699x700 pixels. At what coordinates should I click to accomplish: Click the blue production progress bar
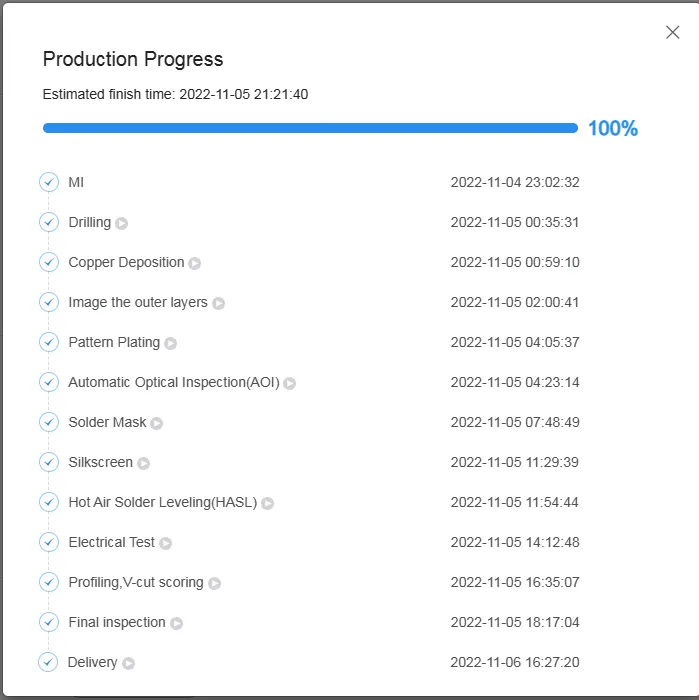pyautogui.click(x=310, y=128)
